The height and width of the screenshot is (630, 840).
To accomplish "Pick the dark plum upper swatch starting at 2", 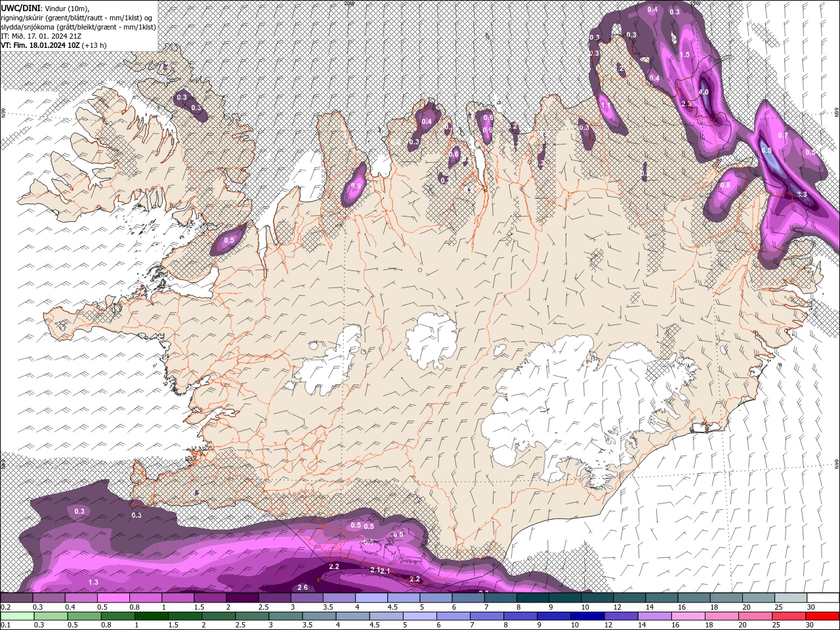I will [x=242, y=598].
